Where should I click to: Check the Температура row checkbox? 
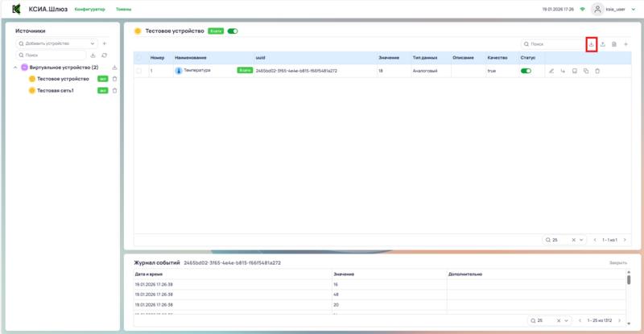point(139,71)
